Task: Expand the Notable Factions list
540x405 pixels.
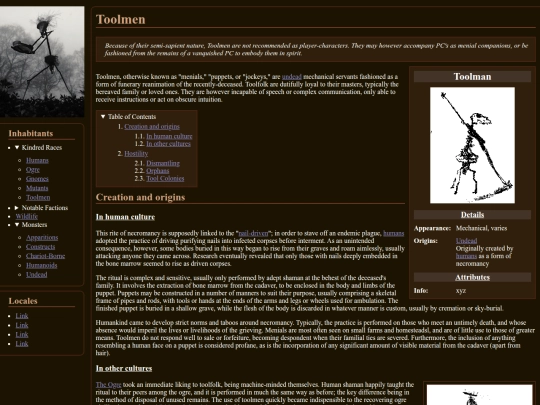Action: click(41, 208)
